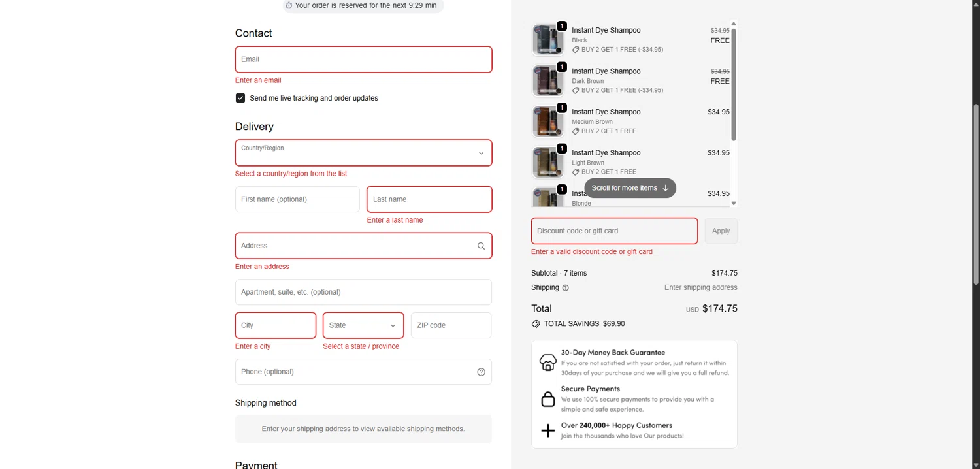Click Apartment, suite, etc. field

(x=363, y=292)
